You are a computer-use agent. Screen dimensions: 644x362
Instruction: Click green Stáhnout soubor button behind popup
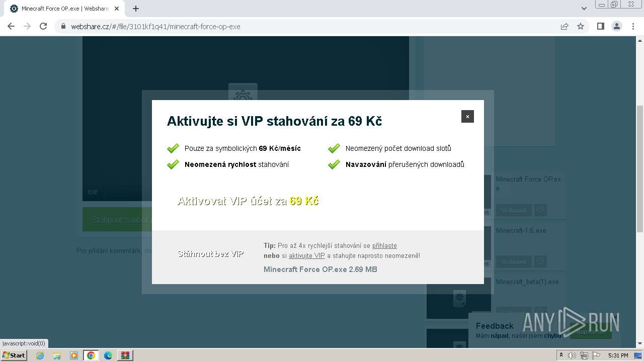(117, 220)
